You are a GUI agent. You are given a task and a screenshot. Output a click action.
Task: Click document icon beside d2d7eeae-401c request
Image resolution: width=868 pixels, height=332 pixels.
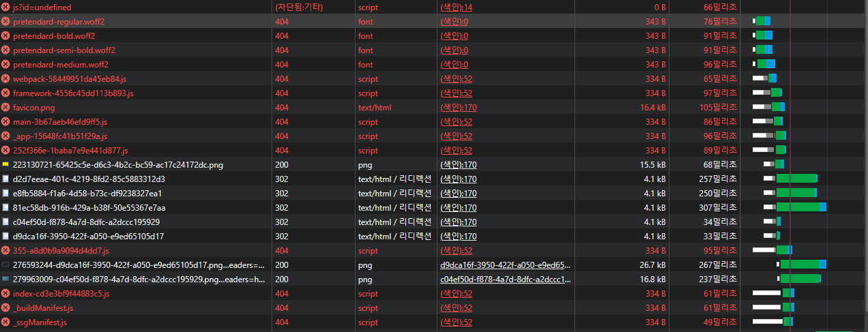pos(5,179)
